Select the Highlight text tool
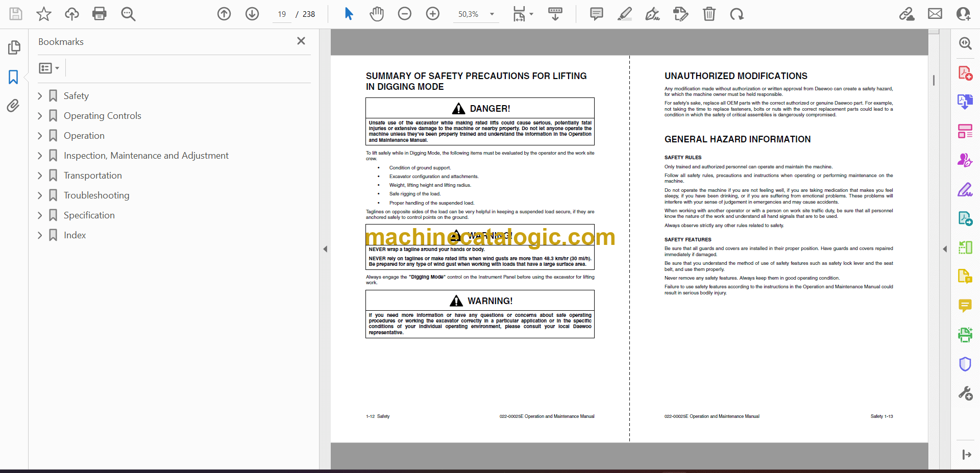 pos(624,14)
